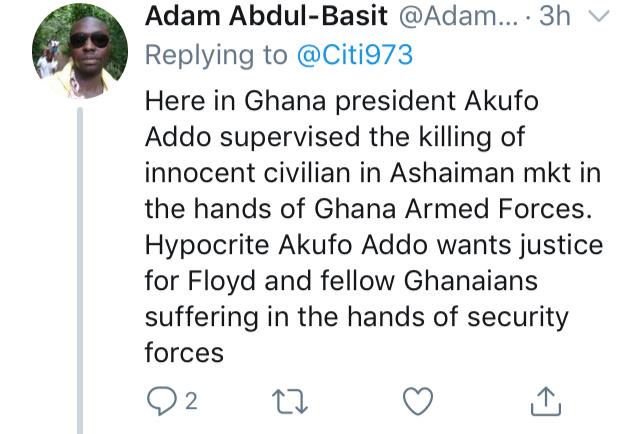The image size is (640, 434).
Task: Like the tweet with heart icon
Action: click(417, 402)
